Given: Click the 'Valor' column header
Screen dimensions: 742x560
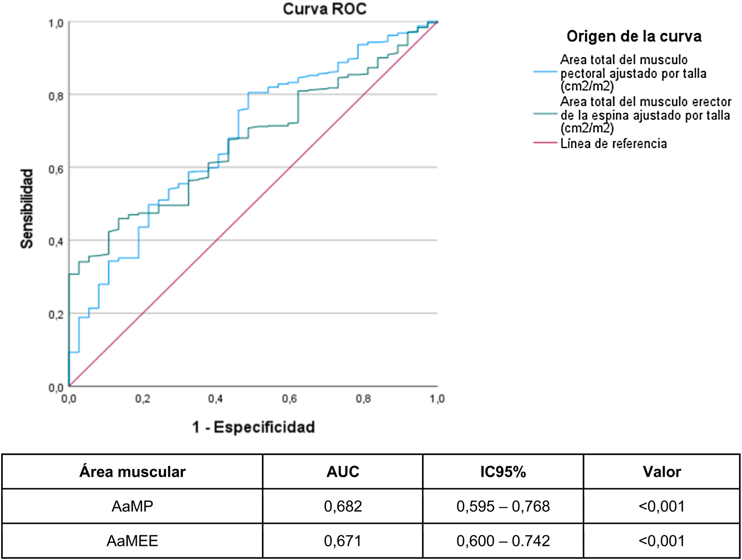Looking at the screenshot, I should pyautogui.click(x=662, y=472).
